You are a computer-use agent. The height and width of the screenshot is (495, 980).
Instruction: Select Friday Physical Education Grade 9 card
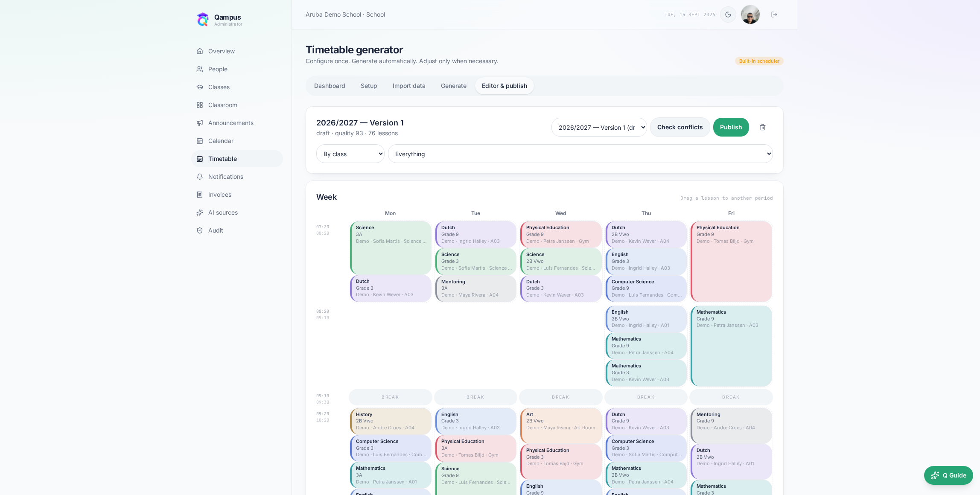(x=731, y=261)
